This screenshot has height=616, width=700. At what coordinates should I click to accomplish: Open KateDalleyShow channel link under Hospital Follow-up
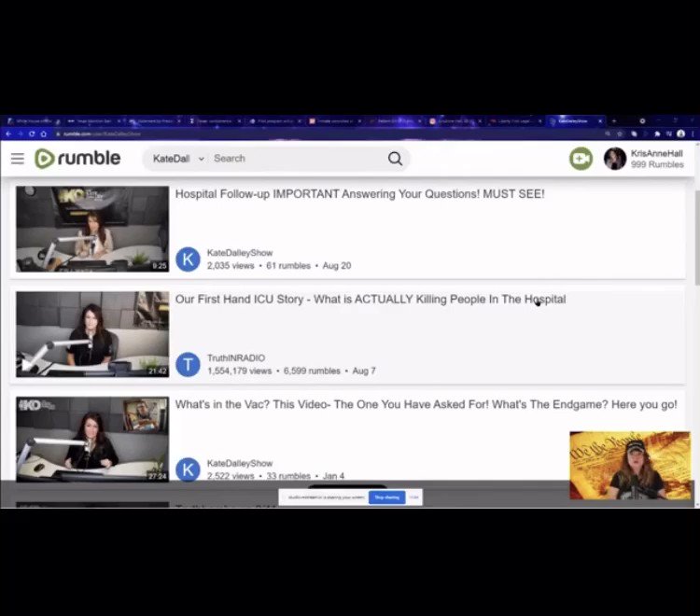click(x=240, y=253)
